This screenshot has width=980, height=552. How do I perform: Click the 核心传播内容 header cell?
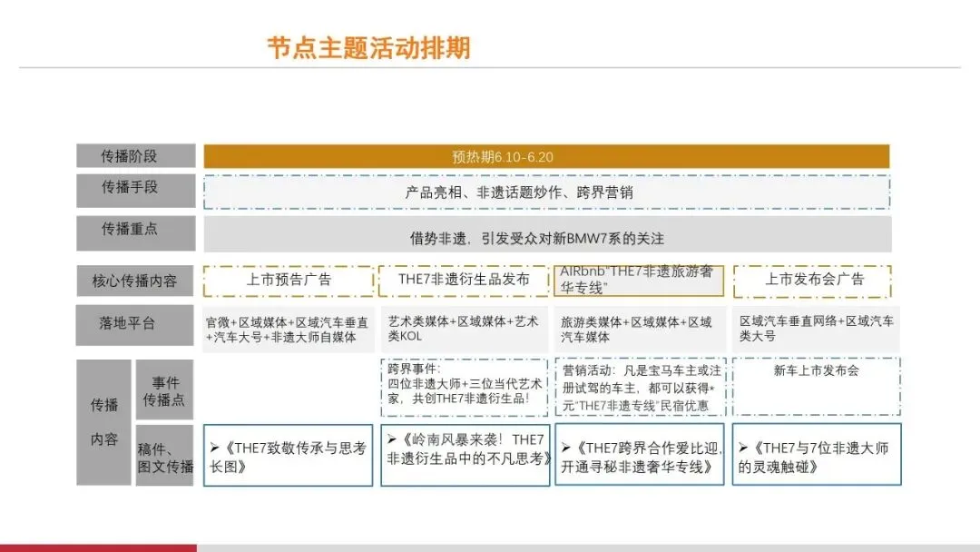tap(133, 281)
